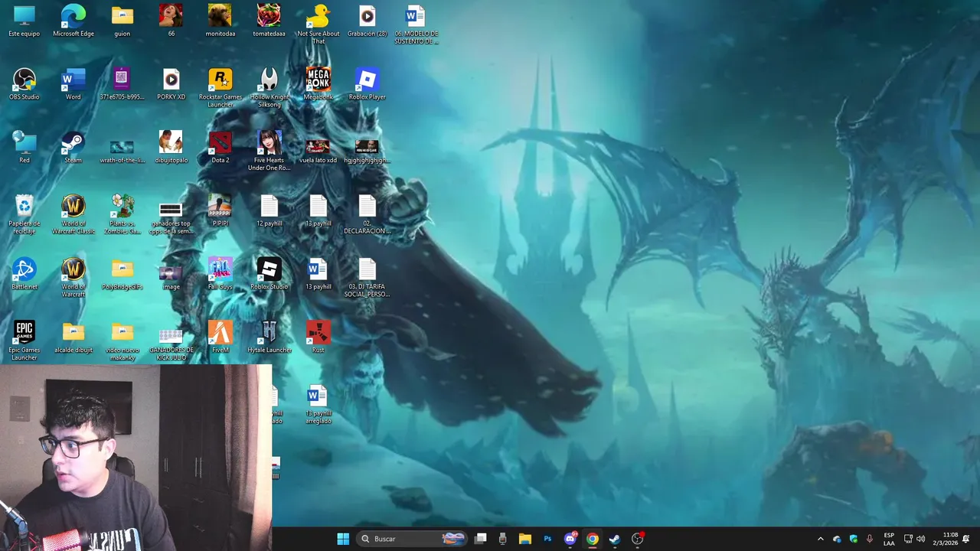Screen dimensions: 980x551
Task: Open Plants vs. Zombies game shortcut
Action: 122,214
